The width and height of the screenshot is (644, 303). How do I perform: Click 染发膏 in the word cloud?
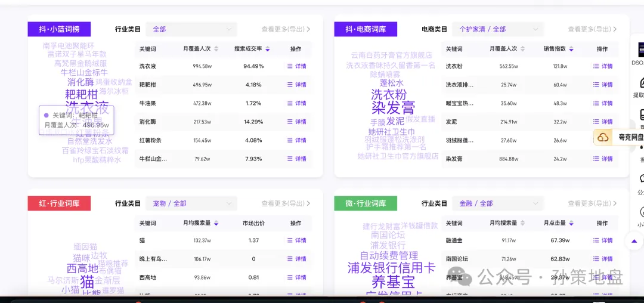point(393,108)
